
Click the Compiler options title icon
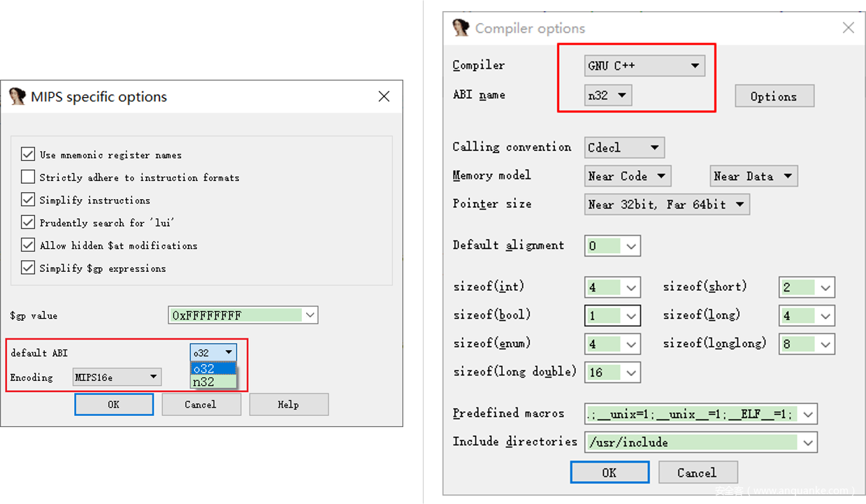(460, 28)
